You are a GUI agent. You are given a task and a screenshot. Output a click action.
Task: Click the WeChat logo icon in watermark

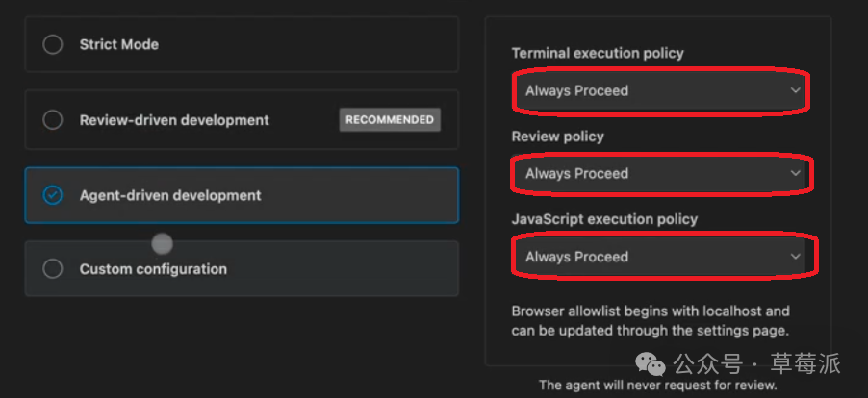coord(654,364)
